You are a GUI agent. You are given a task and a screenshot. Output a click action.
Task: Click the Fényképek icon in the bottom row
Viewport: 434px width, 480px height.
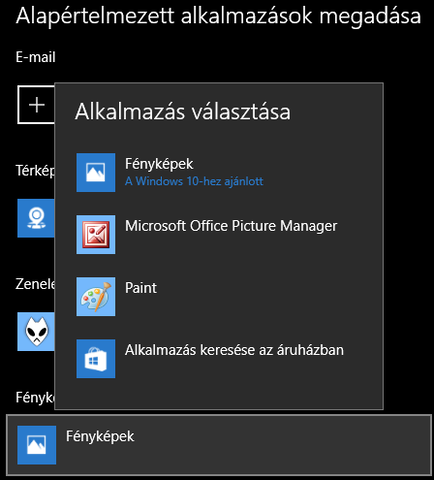[37, 445]
